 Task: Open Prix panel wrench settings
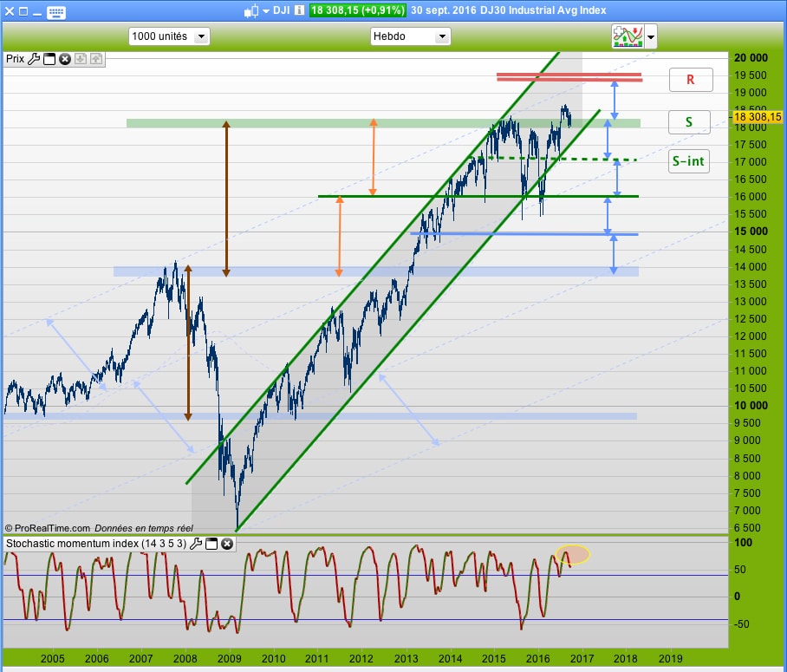pyautogui.click(x=34, y=59)
